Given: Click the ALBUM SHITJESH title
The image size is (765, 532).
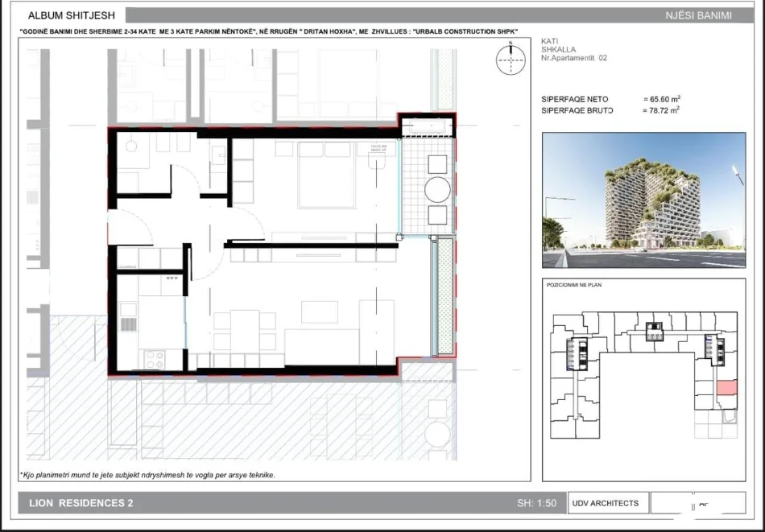Looking at the screenshot, I should click(x=71, y=15).
